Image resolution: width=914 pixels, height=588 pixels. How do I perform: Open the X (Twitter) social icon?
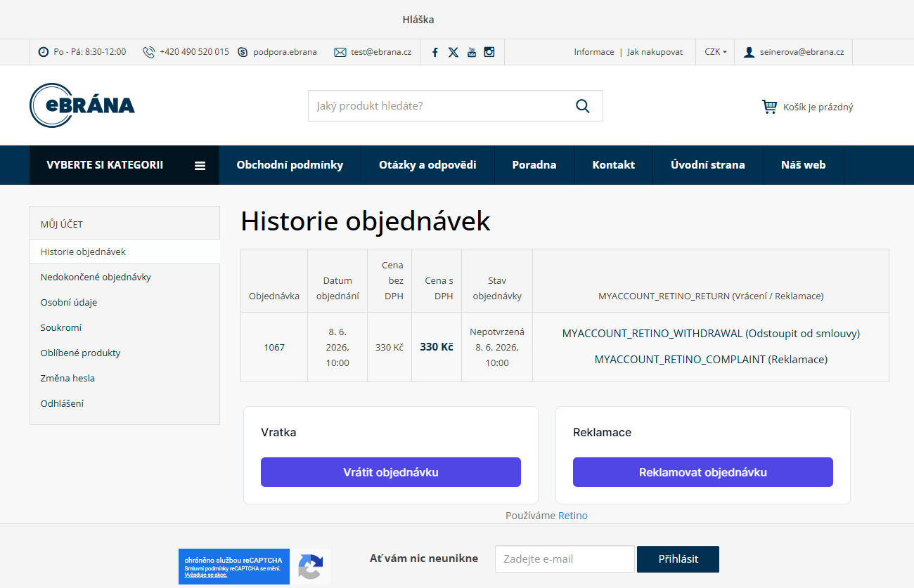coord(453,52)
